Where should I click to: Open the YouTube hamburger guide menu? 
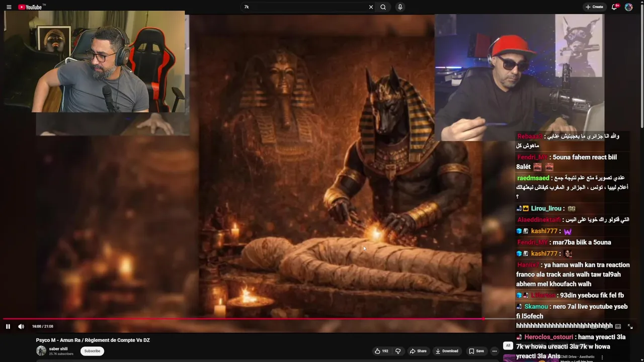[x=9, y=7]
